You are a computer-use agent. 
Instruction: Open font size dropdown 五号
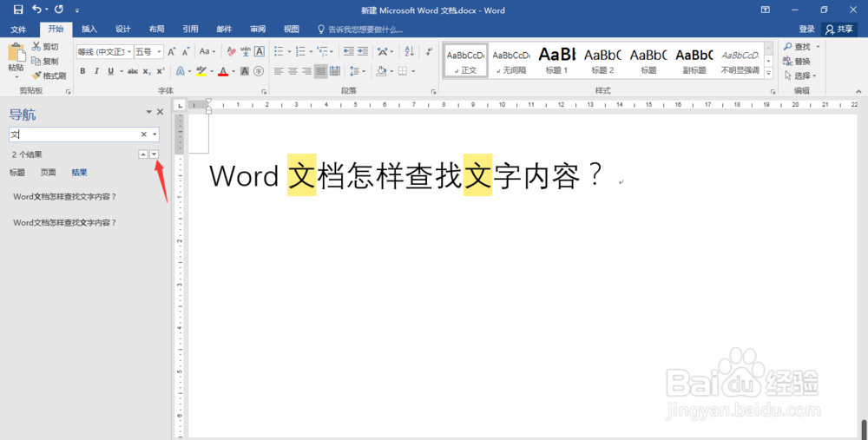[x=159, y=51]
